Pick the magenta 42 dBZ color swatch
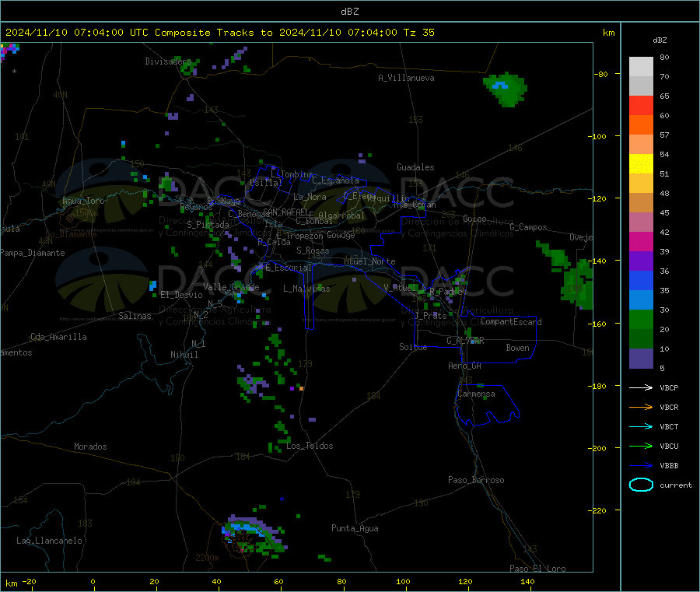Image resolution: width=700 pixels, height=592 pixels. (641, 241)
